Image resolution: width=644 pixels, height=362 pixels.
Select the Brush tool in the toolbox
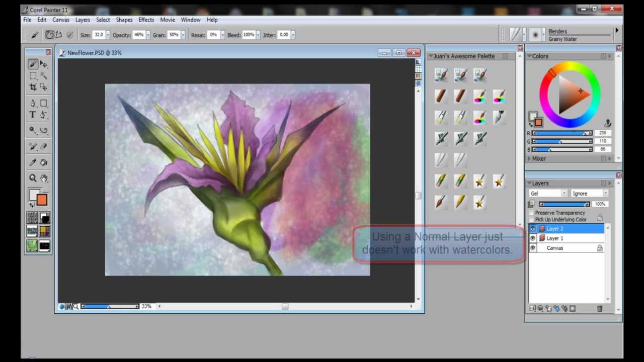(33, 64)
